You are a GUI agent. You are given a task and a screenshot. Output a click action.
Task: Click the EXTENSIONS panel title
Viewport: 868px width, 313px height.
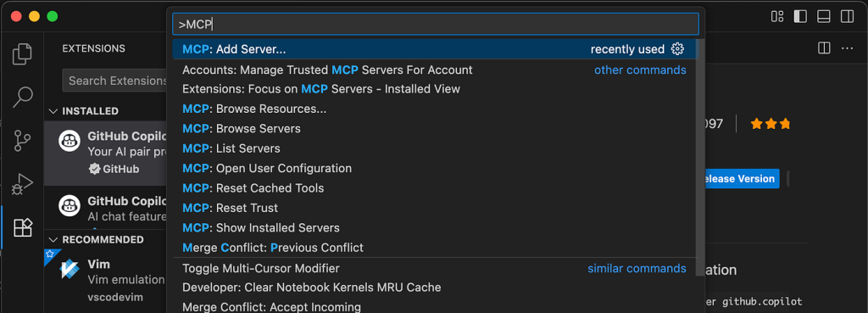pos(93,48)
